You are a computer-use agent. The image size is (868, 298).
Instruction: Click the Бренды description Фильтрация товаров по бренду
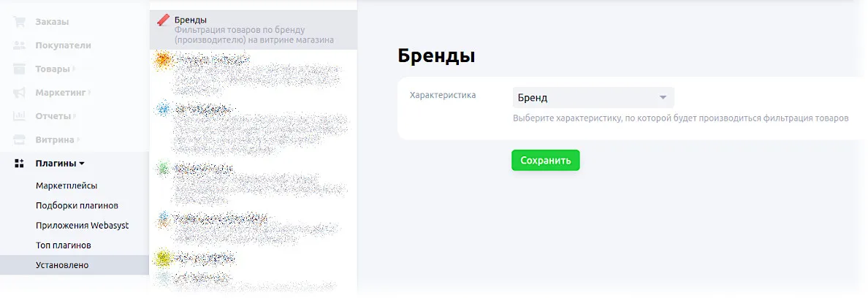click(x=254, y=35)
